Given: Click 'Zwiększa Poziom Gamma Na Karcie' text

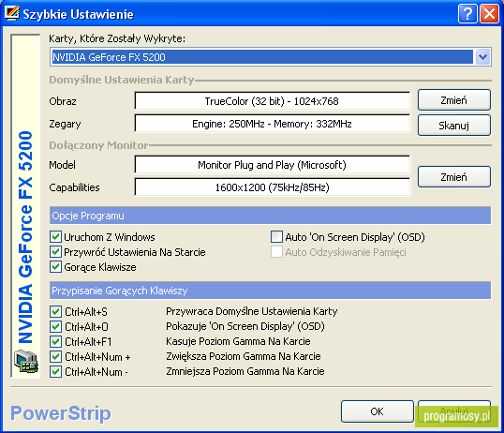Looking at the screenshot, I should tap(244, 356).
